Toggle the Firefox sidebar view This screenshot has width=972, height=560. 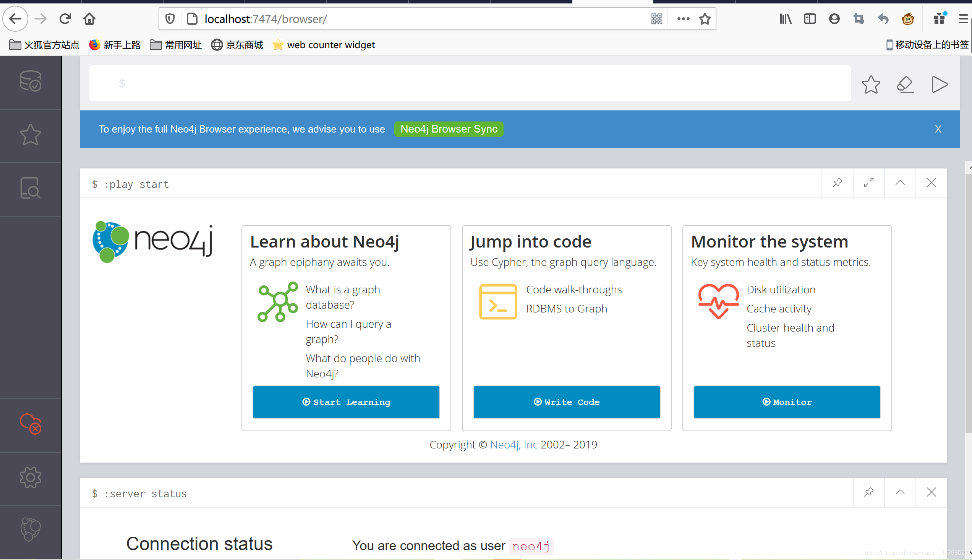click(x=810, y=18)
